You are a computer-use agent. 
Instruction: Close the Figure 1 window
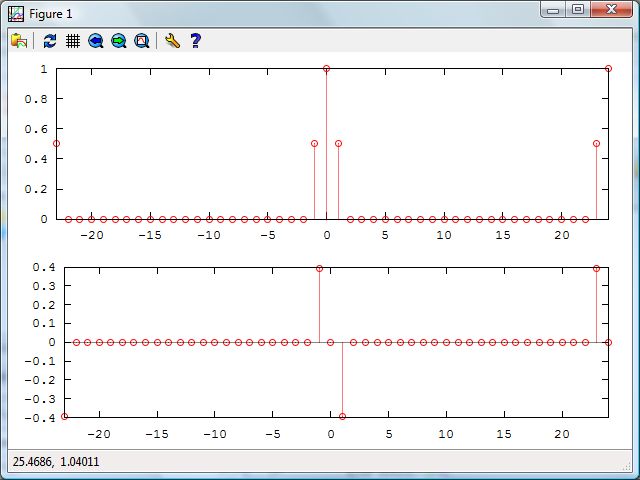611,10
